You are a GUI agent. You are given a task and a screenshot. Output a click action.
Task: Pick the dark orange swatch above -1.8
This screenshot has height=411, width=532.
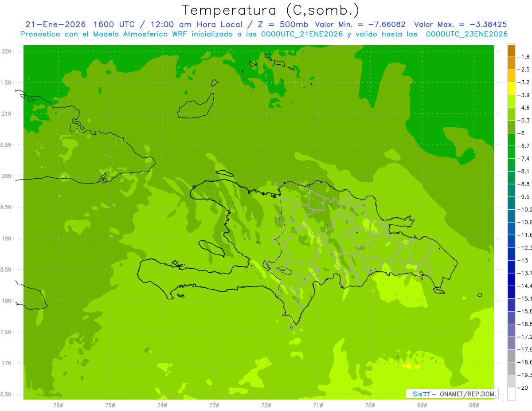pyautogui.click(x=511, y=51)
